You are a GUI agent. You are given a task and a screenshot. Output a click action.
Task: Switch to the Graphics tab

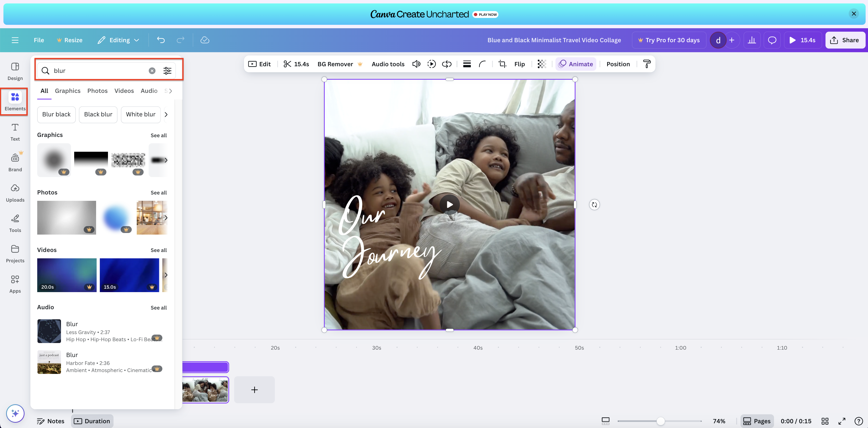tap(67, 91)
